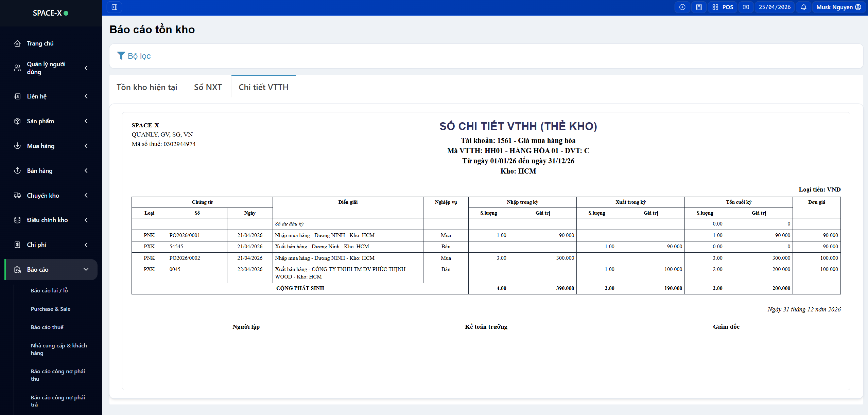
Task: Expand the Bộ lọc filter panel
Action: pos(134,56)
